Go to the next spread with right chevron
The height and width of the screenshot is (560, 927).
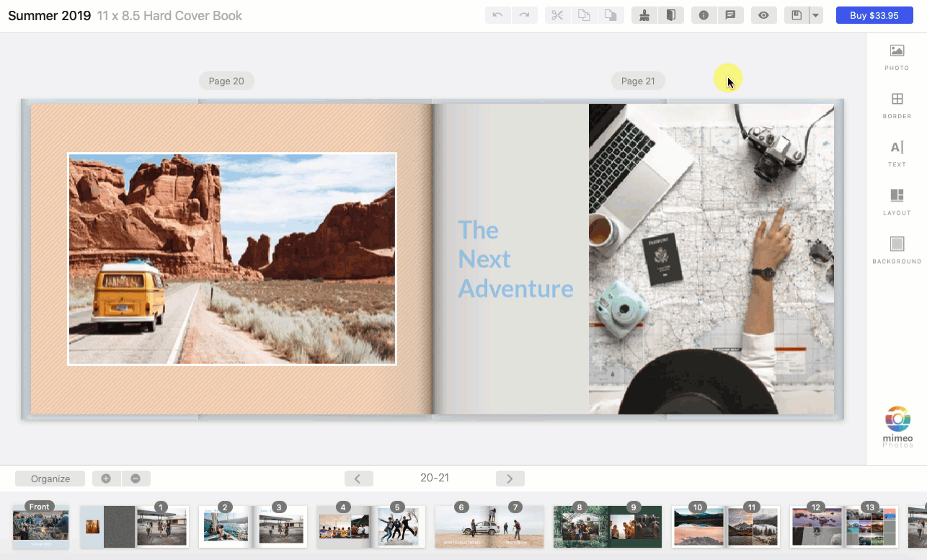pos(510,478)
